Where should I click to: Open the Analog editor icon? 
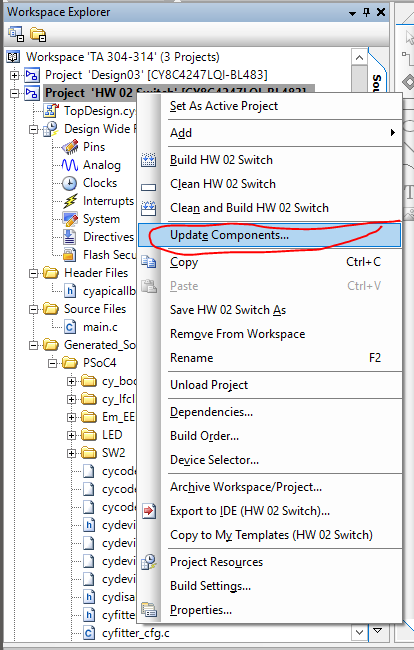tap(70, 165)
